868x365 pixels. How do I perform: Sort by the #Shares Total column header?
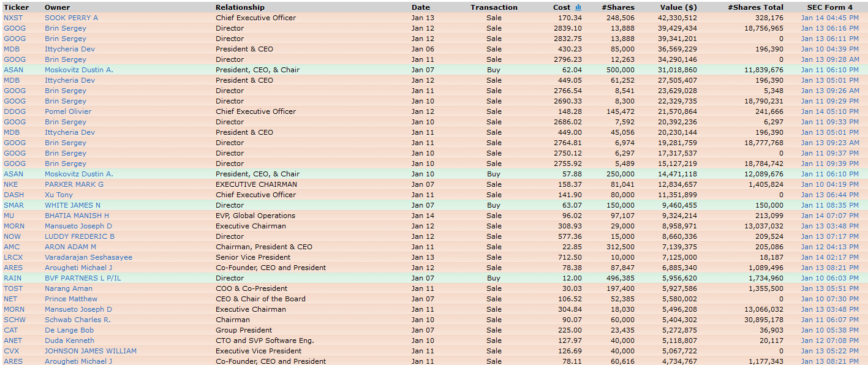[x=755, y=7]
